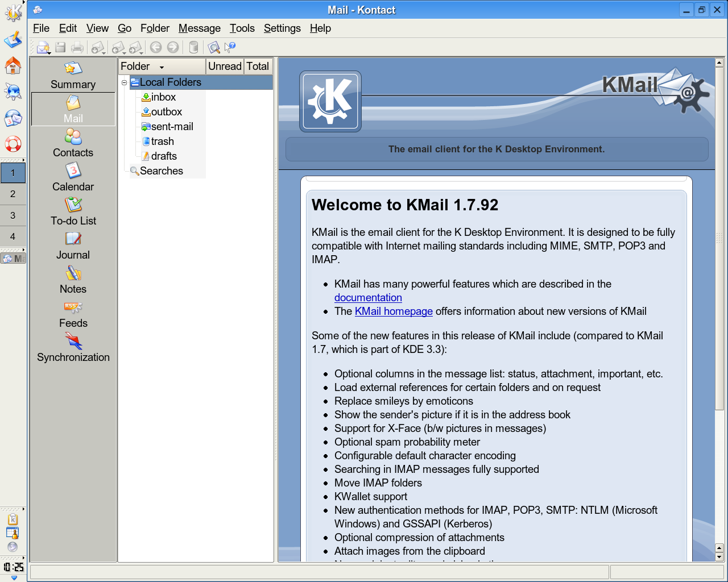
Task: Select the inbox folder
Action: pyautogui.click(x=159, y=97)
